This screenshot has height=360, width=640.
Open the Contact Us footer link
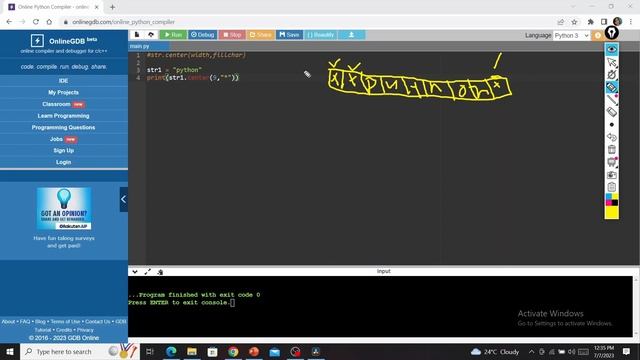click(98, 322)
